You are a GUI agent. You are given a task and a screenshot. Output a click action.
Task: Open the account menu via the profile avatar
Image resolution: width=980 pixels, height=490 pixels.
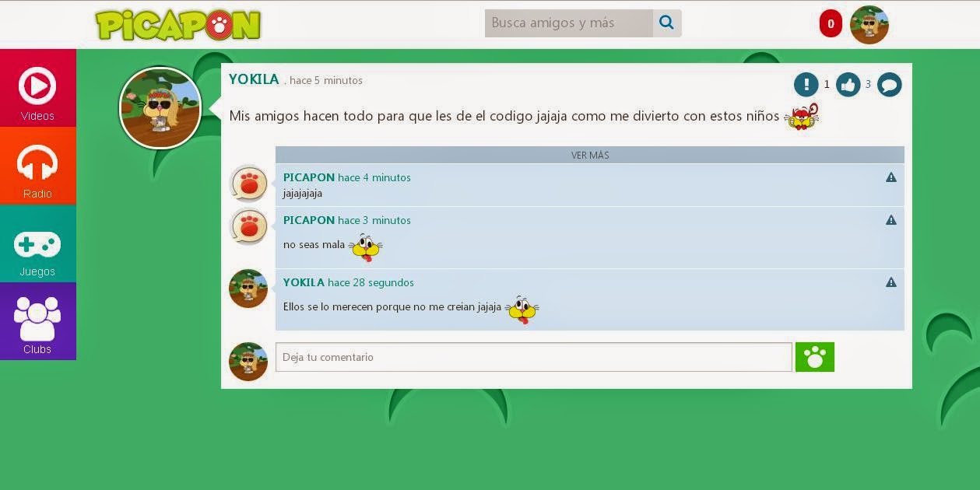click(869, 25)
